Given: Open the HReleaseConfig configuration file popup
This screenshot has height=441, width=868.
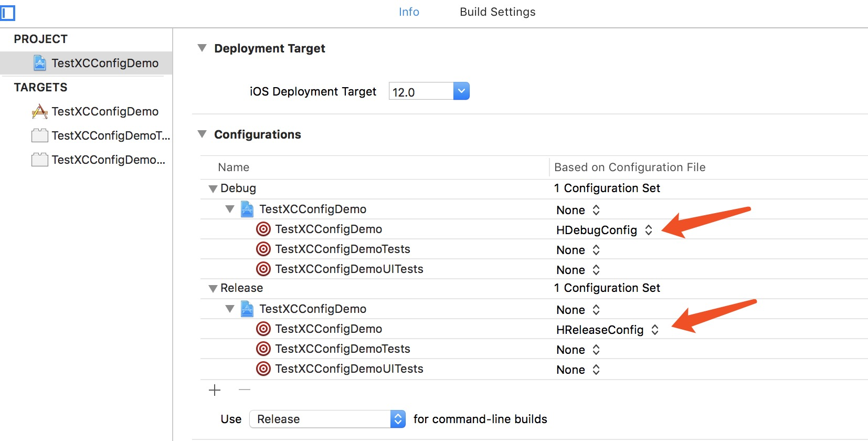Looking at the screenshot, I should [607, 330].
